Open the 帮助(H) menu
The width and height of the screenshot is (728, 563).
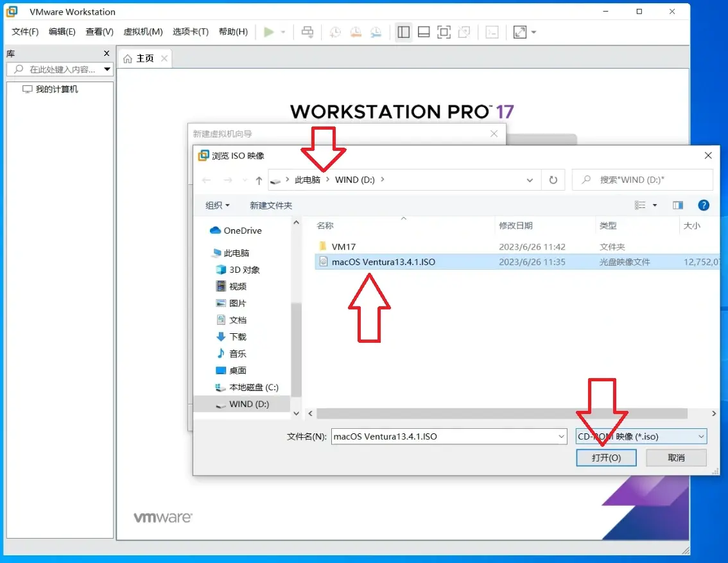click(x=233, y=31)
